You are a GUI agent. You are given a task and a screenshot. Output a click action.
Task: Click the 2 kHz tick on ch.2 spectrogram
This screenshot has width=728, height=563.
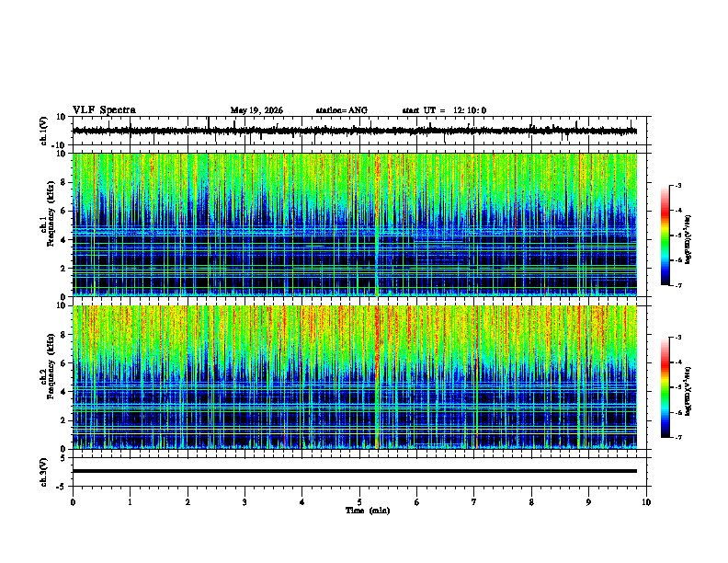click(64, 420)
